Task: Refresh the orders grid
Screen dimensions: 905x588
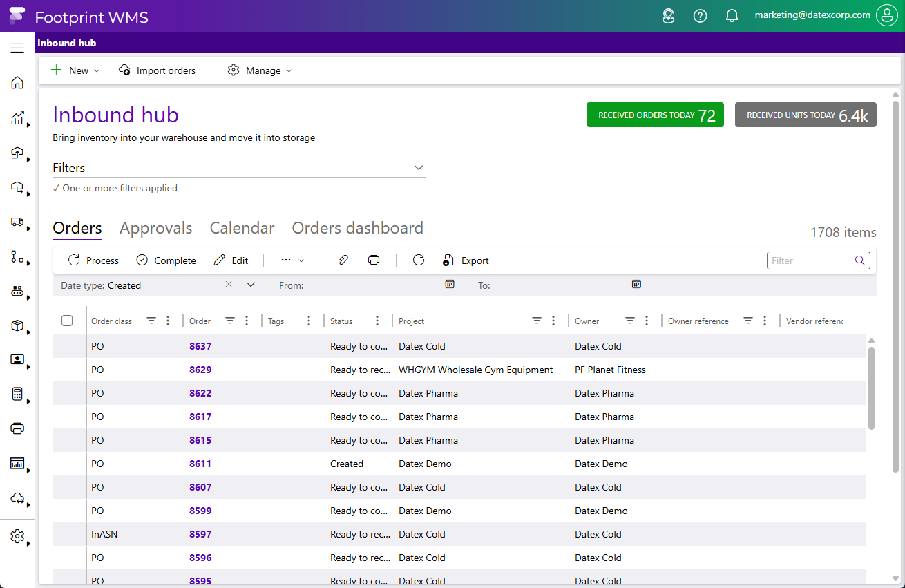Action: [x=418, y=260]
